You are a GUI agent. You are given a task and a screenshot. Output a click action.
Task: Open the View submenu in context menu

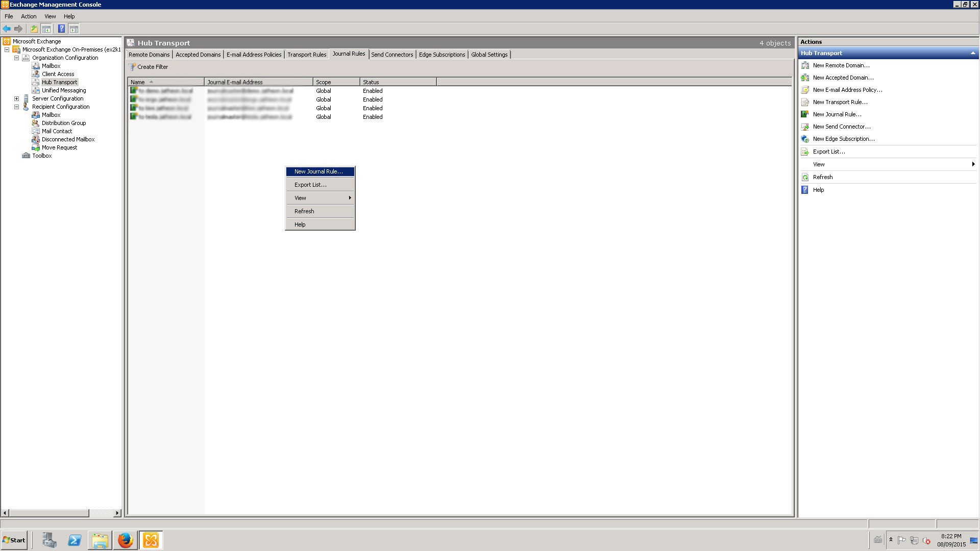320,198
